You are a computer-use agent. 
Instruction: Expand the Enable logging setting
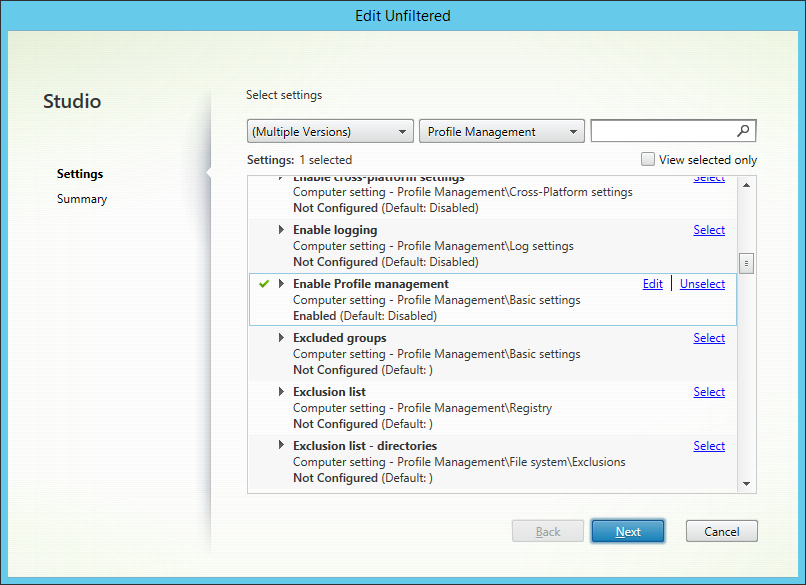(281, 230)
